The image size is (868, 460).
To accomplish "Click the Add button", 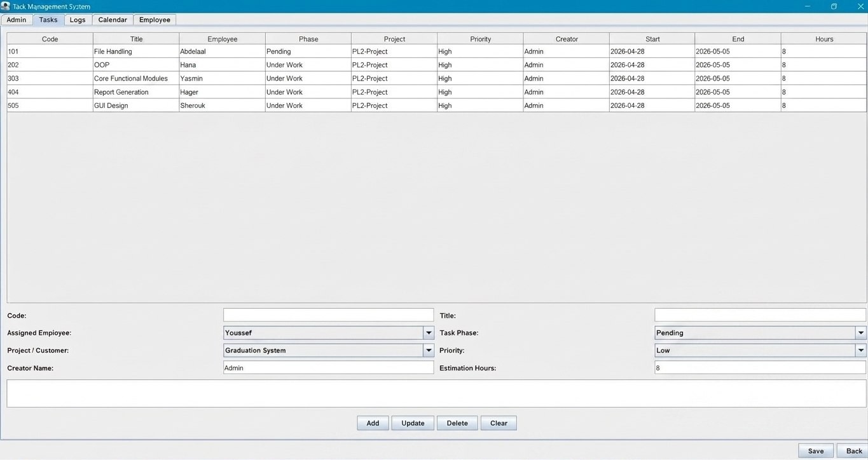I will (373, 423).
